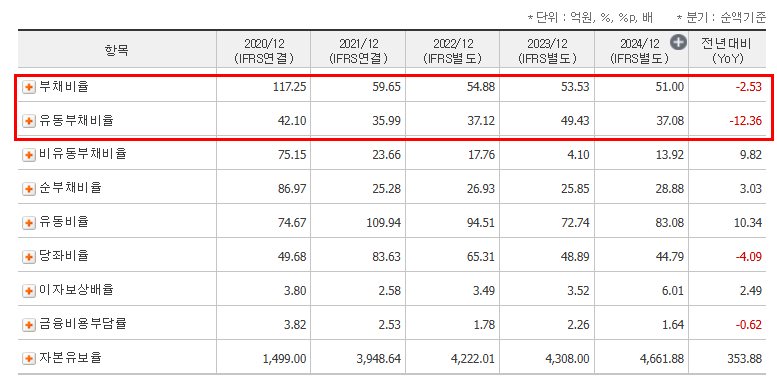This screenshot has width=777, height=387.
Task: Click the 10.34 YoY value
Action: pyautogui.click(x=749, y=223)
